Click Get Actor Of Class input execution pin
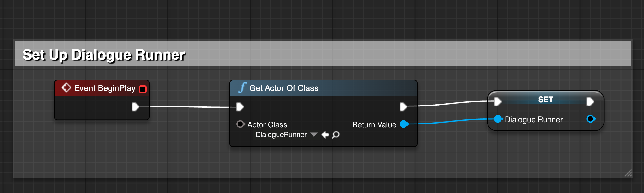 [x=240, y=107]
